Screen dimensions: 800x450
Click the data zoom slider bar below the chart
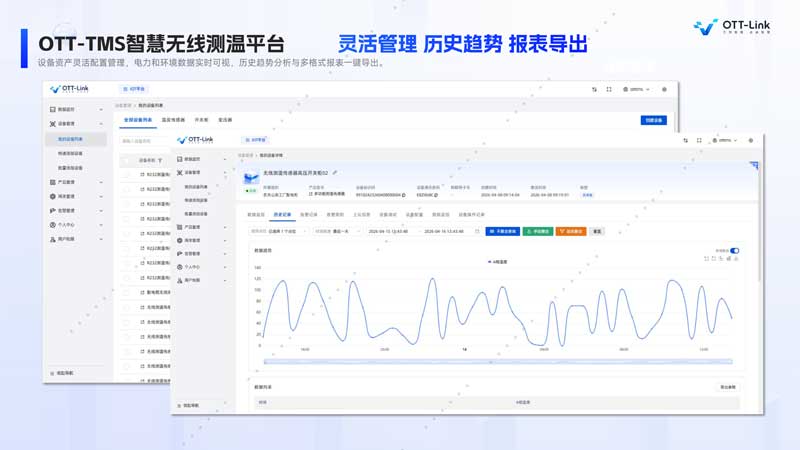(498, 362)
